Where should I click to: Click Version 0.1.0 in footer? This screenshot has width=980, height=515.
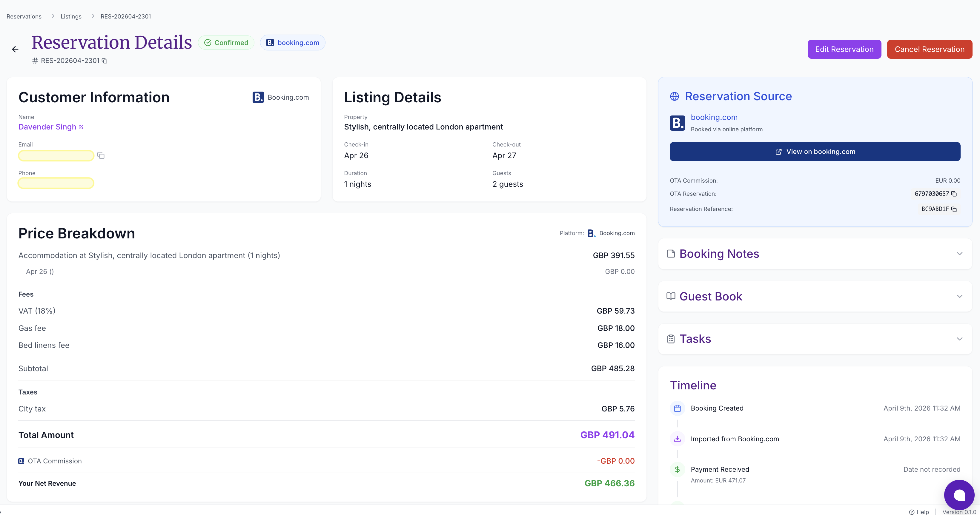[959, 512]
